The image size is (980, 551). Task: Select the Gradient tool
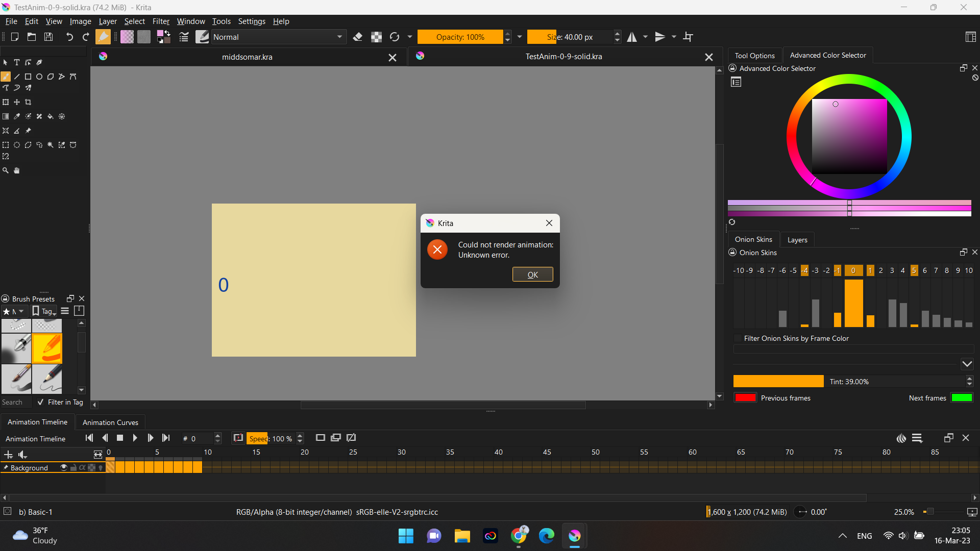pos(6,116)
